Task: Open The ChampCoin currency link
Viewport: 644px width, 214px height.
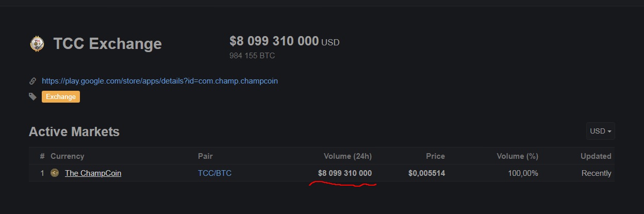Action: pyautogui.click(x=93, y=173)
